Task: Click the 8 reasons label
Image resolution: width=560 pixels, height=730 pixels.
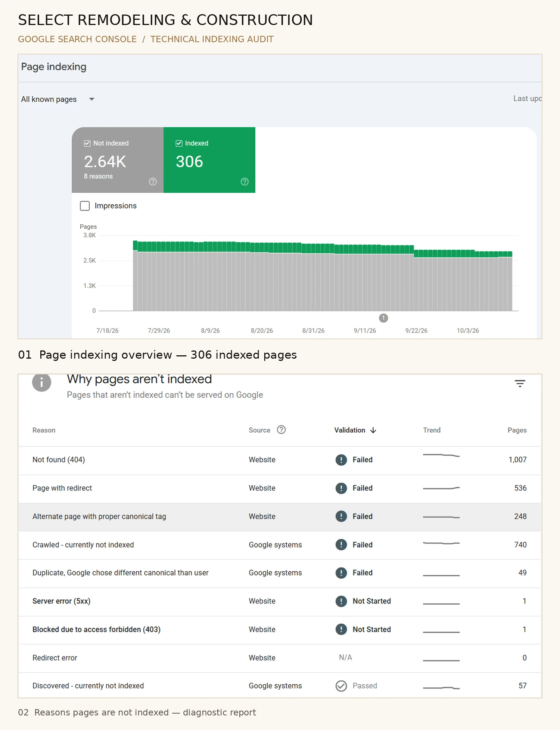Action: tap(98, 176)
